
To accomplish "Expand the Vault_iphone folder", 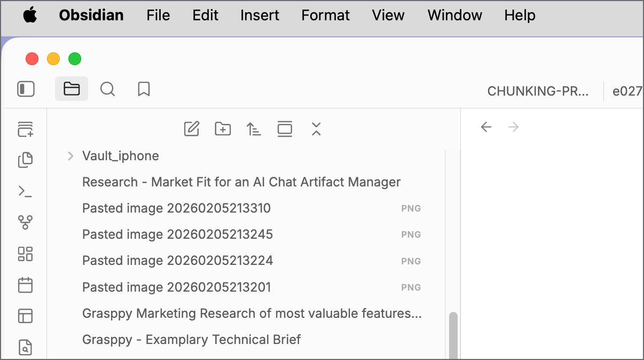I will point(70,156).
